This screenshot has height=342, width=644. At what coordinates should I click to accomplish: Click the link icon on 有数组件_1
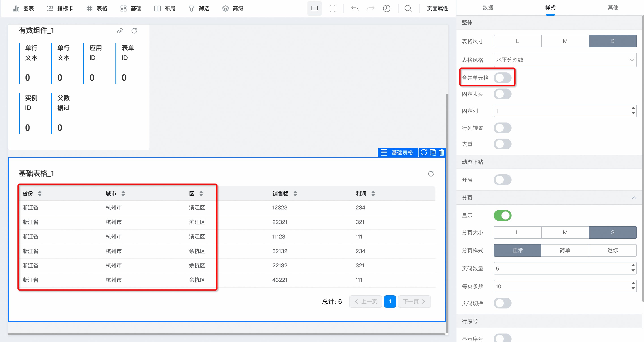tap(120, 31)
